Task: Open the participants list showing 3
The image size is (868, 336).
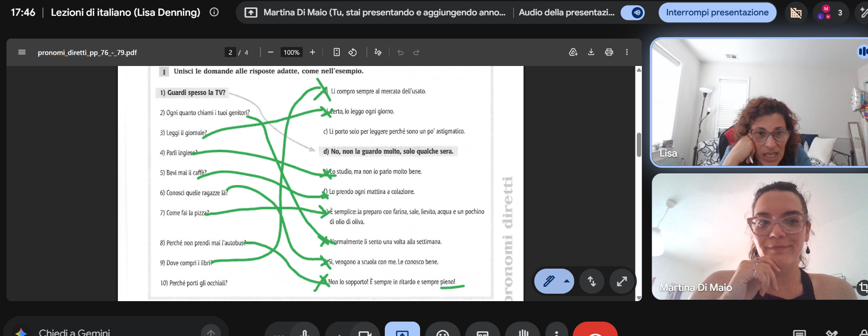Action: (831, 13)
